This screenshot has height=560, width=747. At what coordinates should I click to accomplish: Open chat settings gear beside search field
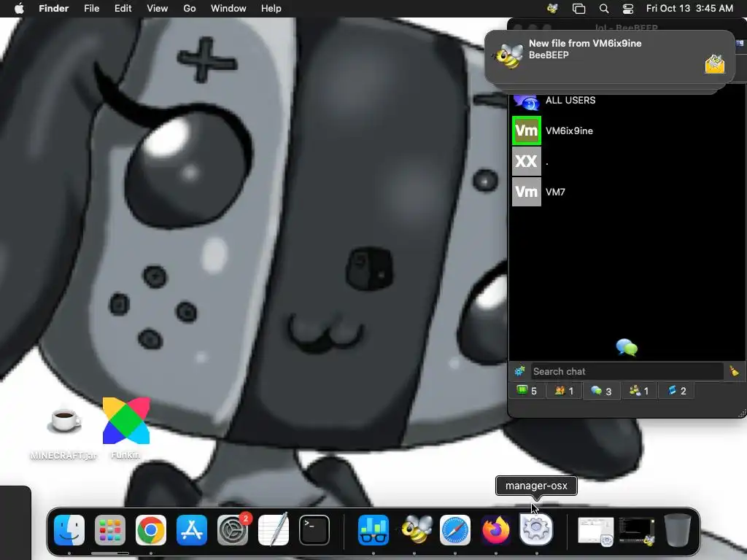[x=519, y=371]
